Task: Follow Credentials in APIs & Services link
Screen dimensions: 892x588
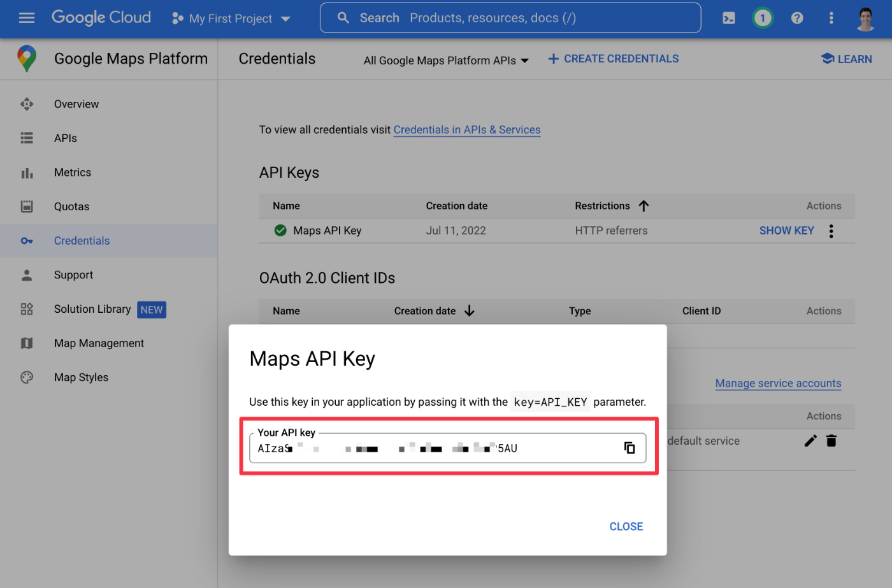Action: (x=467, y=130)
